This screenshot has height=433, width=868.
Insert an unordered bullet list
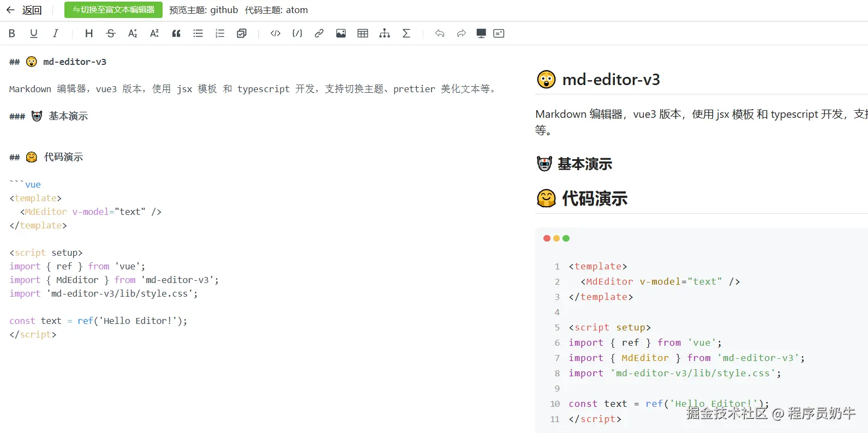tap(198, 33)
